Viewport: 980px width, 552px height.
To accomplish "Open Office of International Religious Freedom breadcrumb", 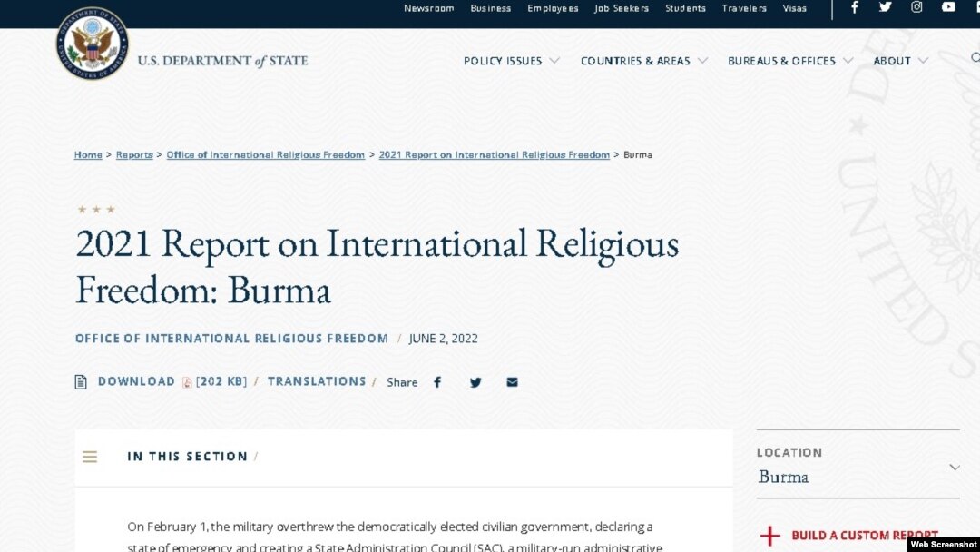I will pyautogui.click(x=266, y=154).
